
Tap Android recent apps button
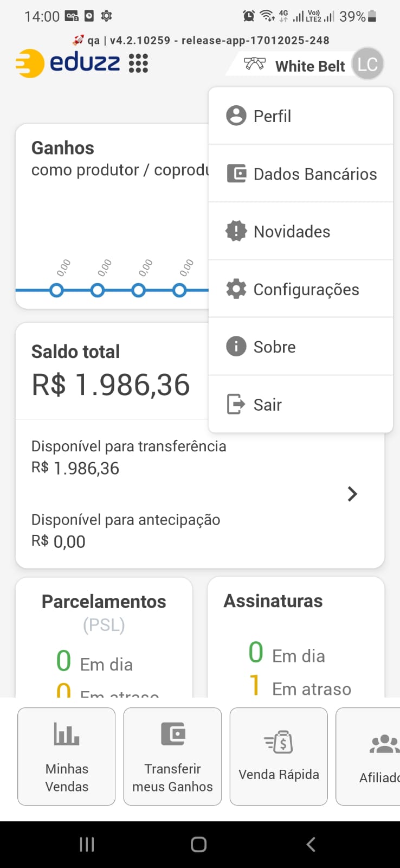point(87,844)
